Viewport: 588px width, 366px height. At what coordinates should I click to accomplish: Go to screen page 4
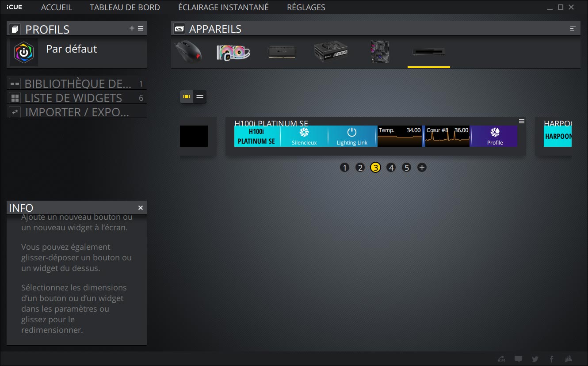(391, 168)
